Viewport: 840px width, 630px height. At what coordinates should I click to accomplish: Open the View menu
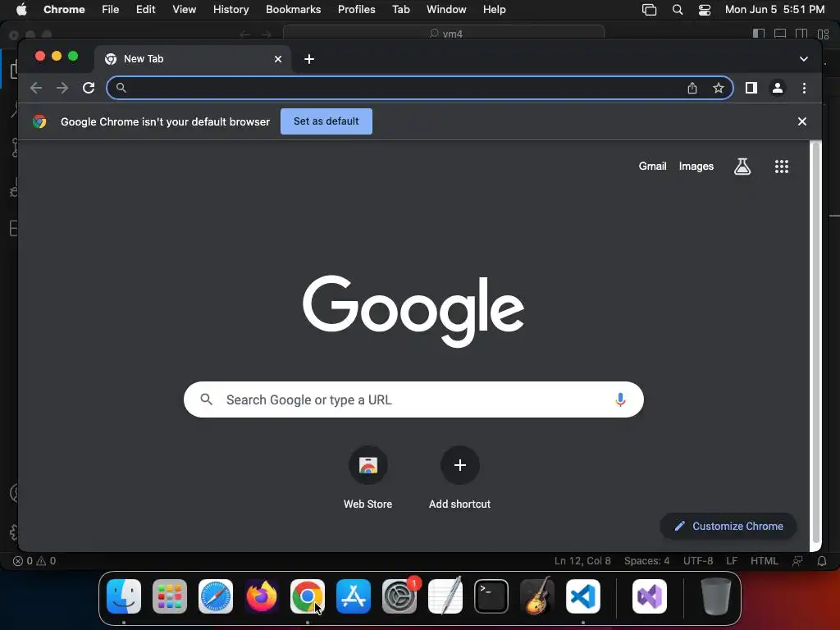tap(184, 10)
